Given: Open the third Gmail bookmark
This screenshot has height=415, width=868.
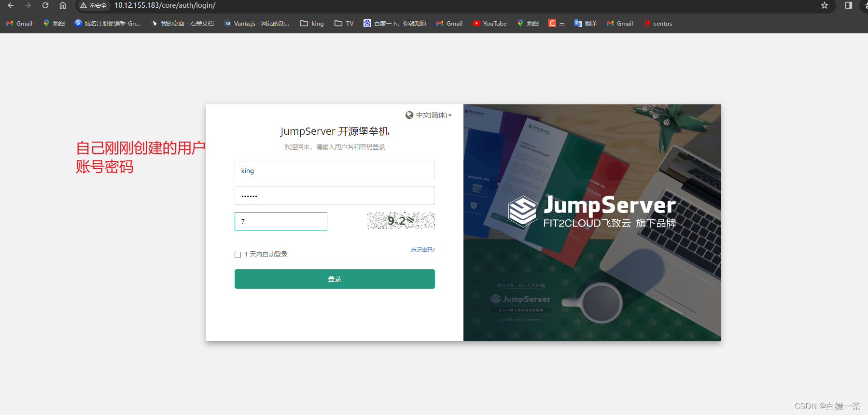Looking at the screenshot, I should click(x=620, y=23).
